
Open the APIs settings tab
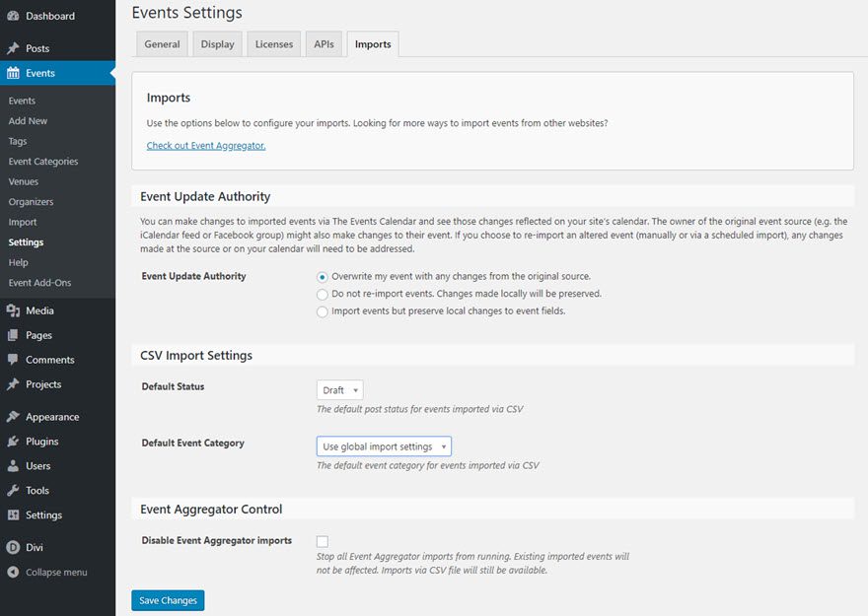(324, 43)
